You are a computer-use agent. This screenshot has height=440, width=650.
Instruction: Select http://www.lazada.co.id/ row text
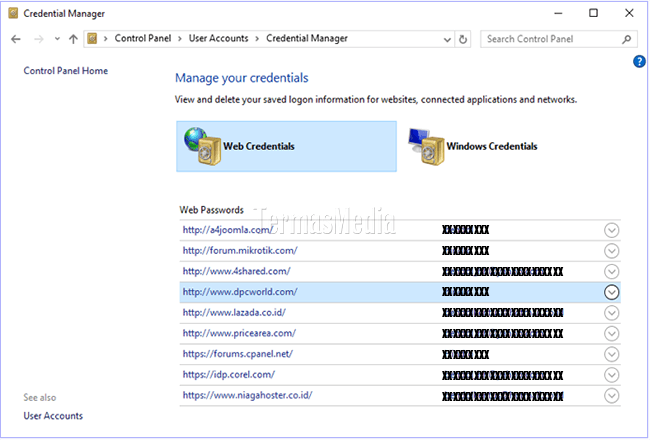pyautogui.click(x=234, y=312)
